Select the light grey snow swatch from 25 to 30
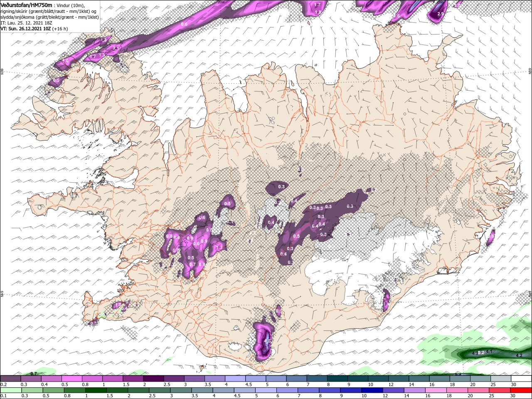The height and width of the screenshot is (399, 532). point(501,379)
